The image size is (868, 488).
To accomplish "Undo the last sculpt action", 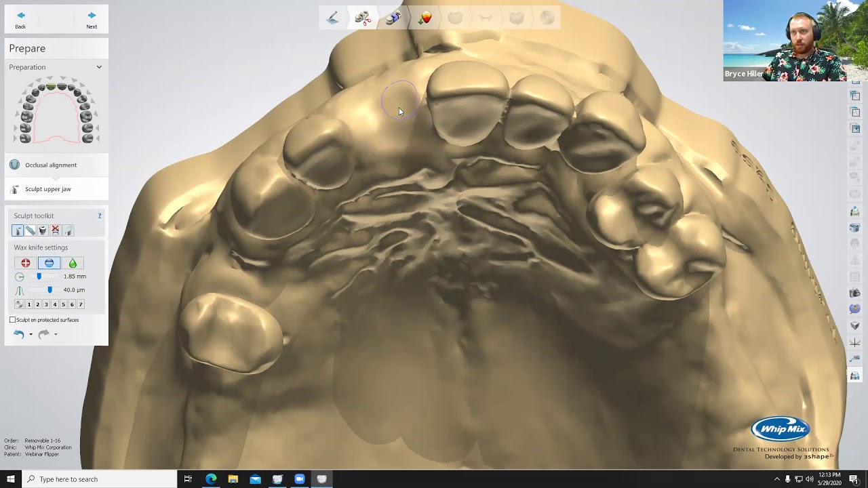I will (x=19, y=334).
